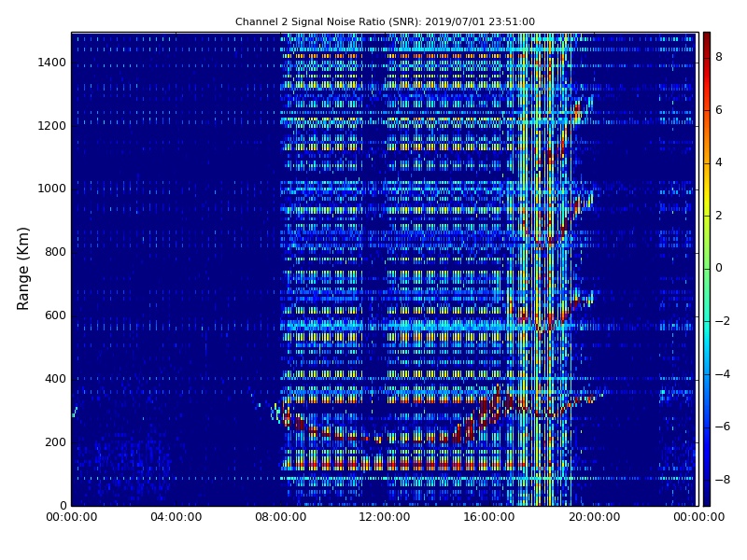This screenshot has width=747, height=560.
Task: Click the colorbar label −8
Action: pyautogui.click(x=723, y=480)
